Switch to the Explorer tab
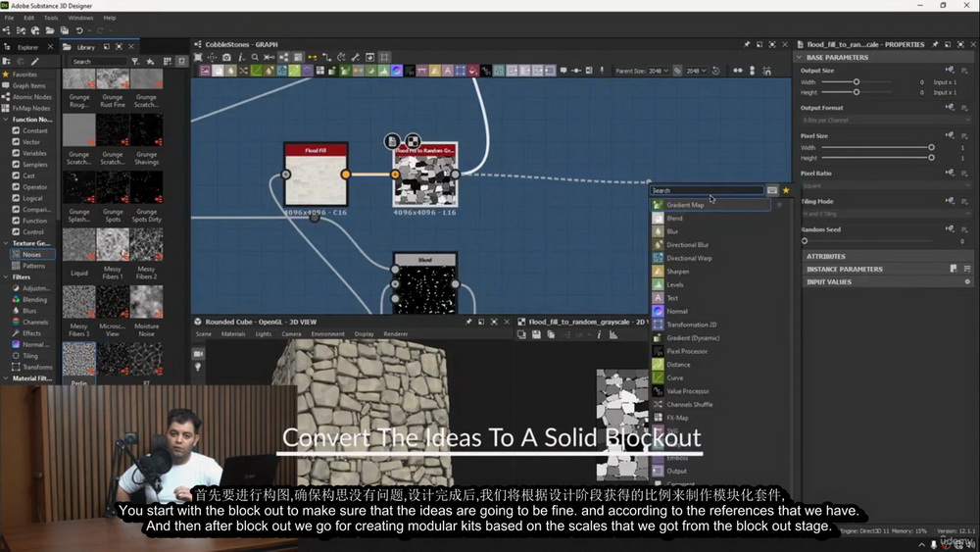 (x=27, y=47)
